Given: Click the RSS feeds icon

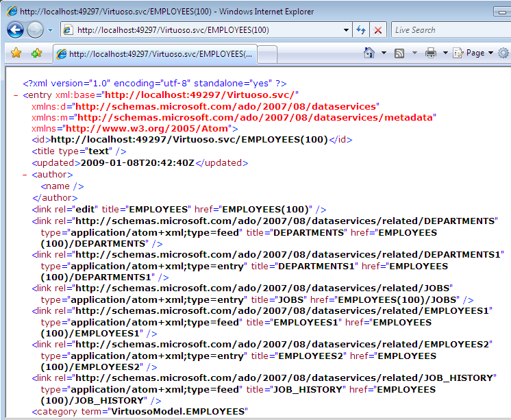Looking at the screenshot, I should click(399, 53).
